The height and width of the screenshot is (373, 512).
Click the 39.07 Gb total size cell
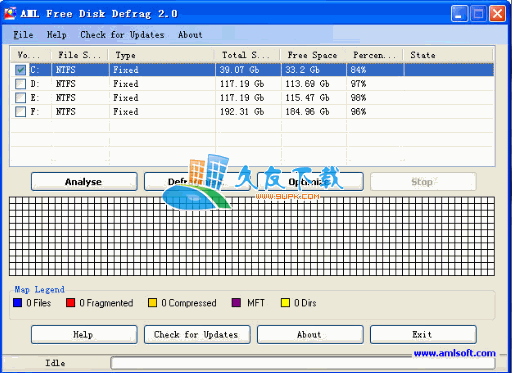[x=239, y=70]
